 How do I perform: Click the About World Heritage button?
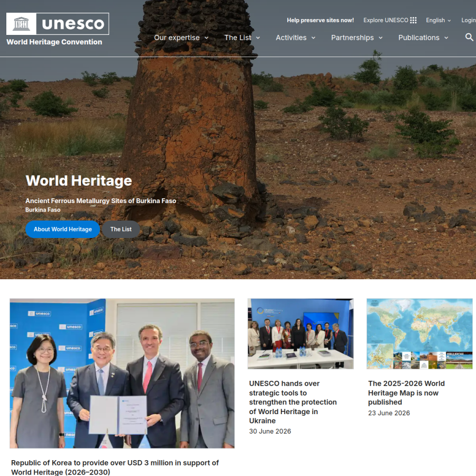[62, 229]
